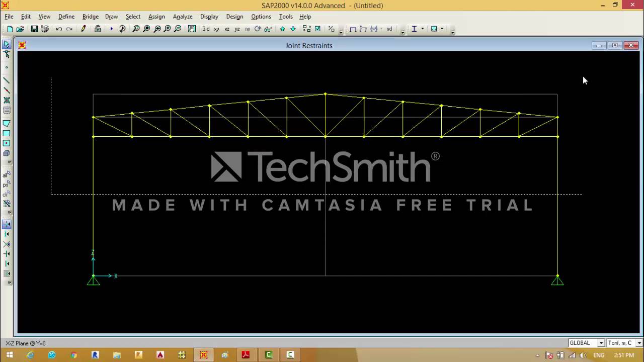Move down in list with down arrow

point(293,29)
